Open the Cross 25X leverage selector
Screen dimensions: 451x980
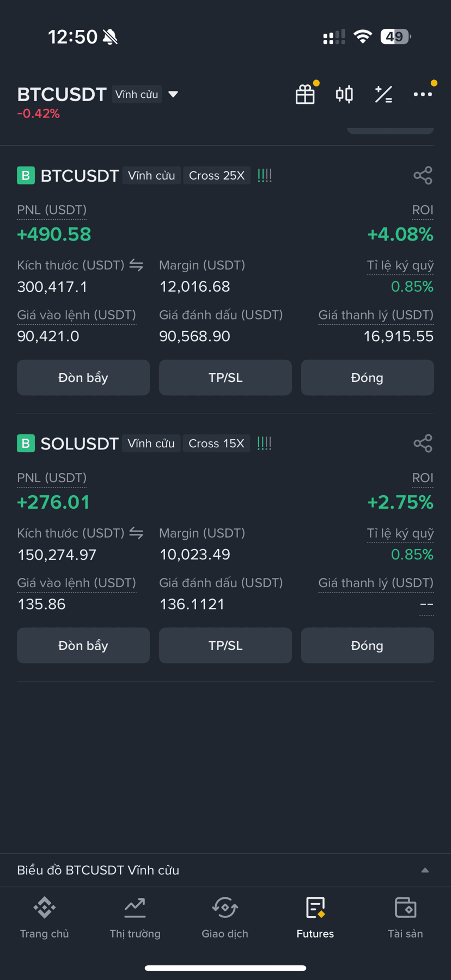click(x=217, y=175)
